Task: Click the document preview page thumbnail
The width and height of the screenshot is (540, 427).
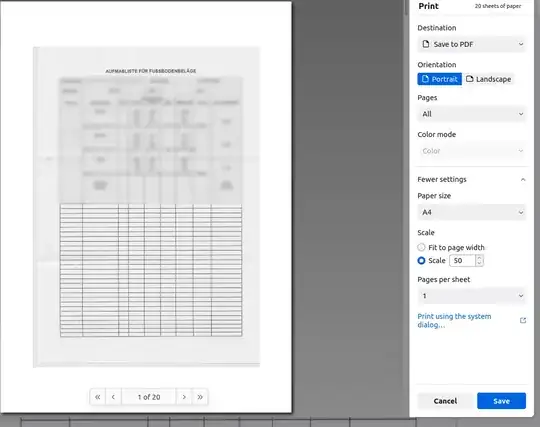Action: point(146,207)
